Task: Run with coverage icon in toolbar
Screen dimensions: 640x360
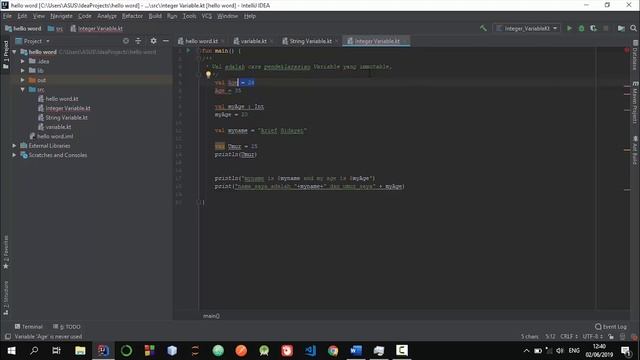Action: pos(593,28)
